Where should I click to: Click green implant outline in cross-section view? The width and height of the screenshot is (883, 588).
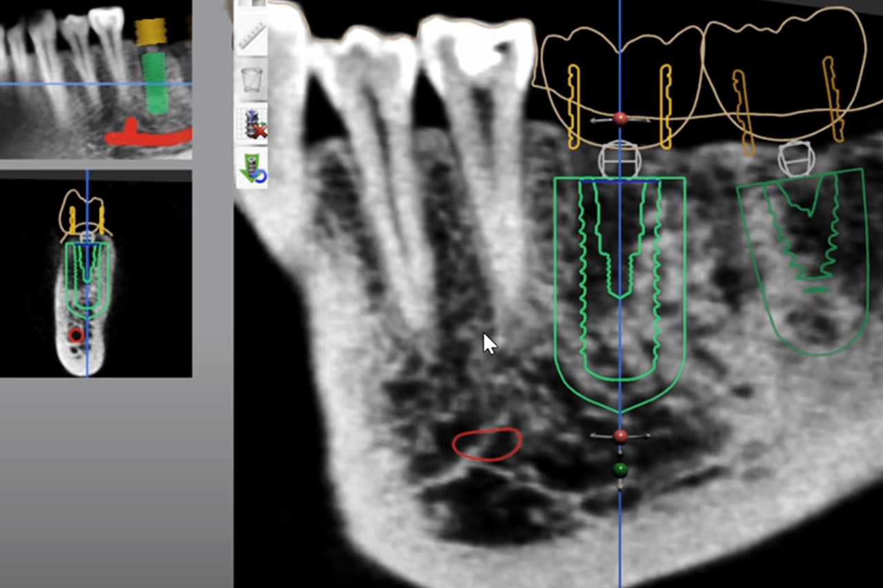87,279
